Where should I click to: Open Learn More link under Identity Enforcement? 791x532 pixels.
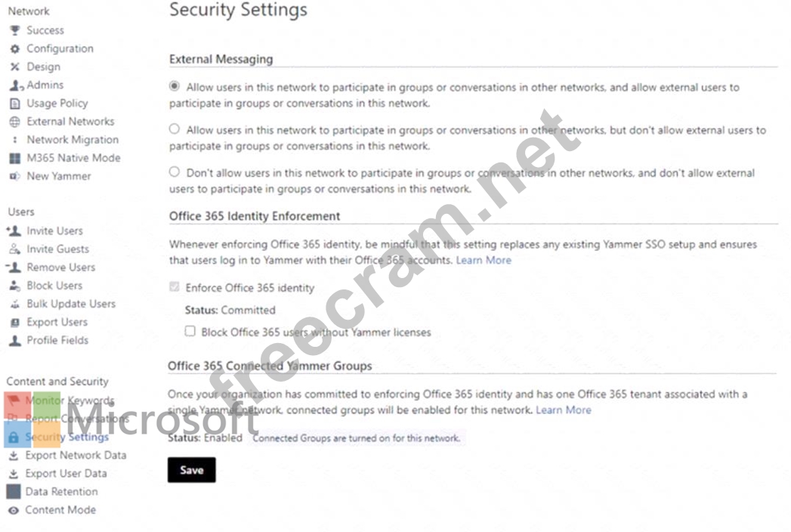pyautogui.click(x=483, y=260)
